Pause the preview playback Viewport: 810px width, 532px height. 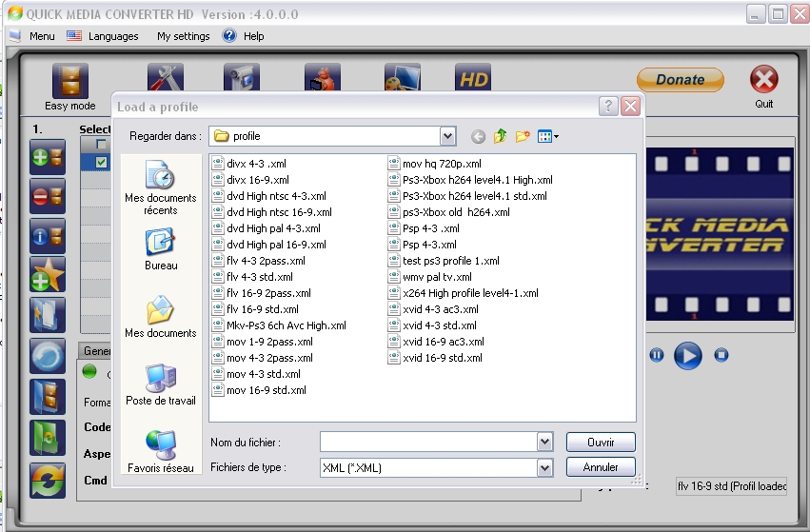[x=657, y=355]
